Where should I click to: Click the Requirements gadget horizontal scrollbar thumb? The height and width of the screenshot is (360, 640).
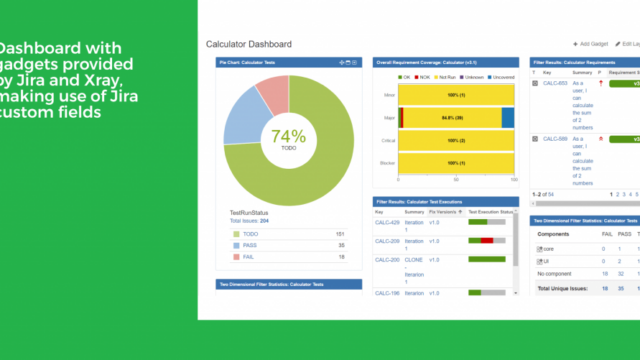588,203
